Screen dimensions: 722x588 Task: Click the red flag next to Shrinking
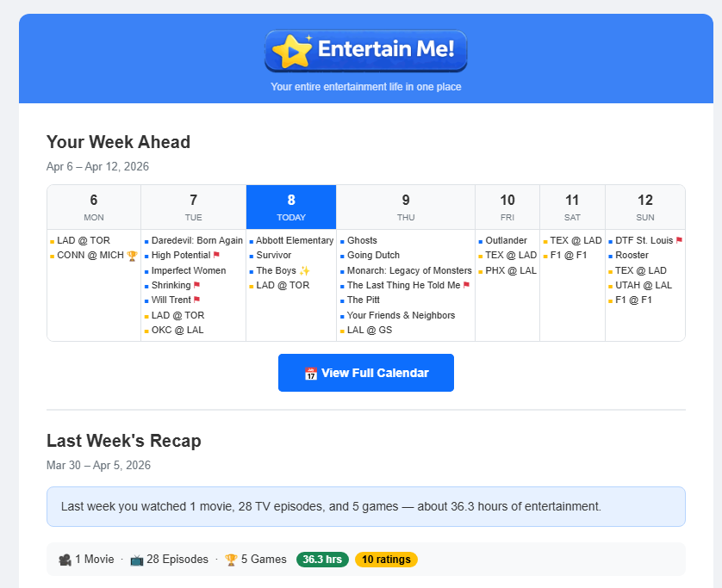(x=197, y=284)
